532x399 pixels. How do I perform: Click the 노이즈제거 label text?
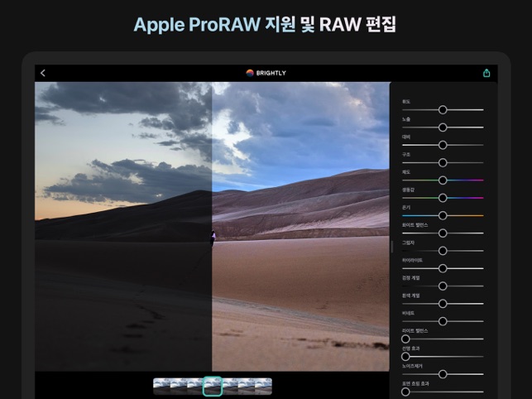(412, 366)
